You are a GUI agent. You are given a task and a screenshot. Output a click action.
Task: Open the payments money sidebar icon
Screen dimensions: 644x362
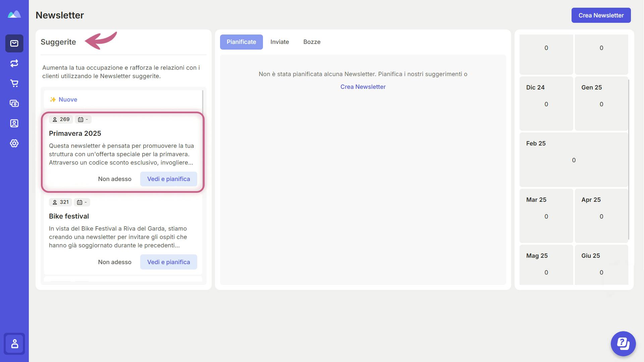pyautogui.click(x=14, y=103)
